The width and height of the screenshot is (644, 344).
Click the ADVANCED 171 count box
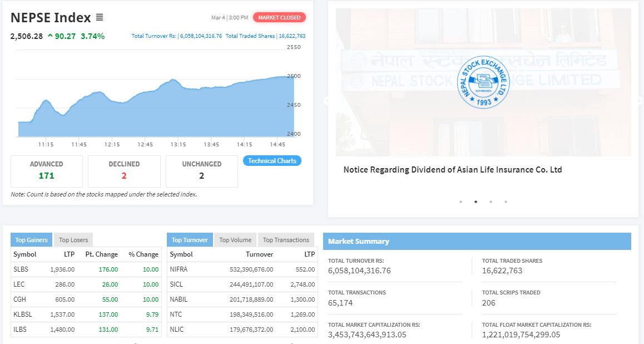click(46, 171)
